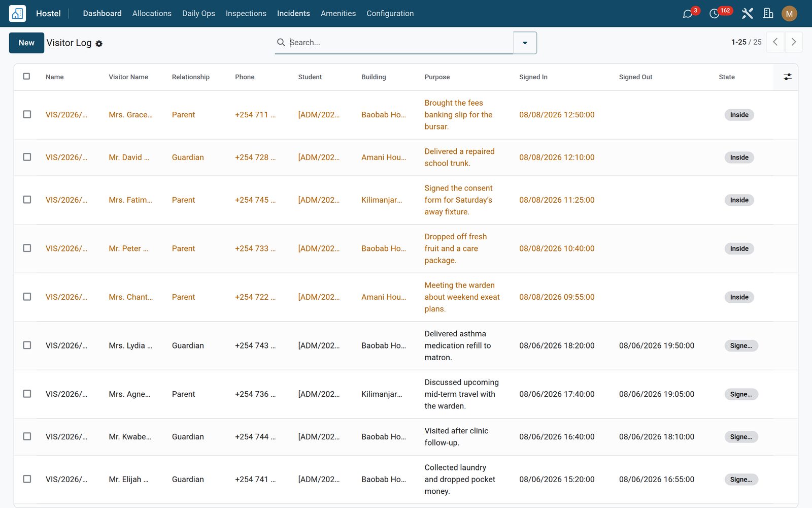Click the Hostel app title
Screen dimensions: 812x508
pos(48,14)
